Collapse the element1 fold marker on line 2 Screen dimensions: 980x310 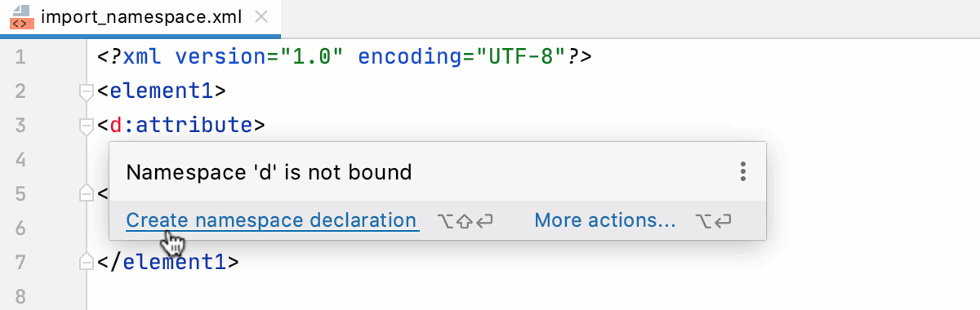click(x=86, y=91)
